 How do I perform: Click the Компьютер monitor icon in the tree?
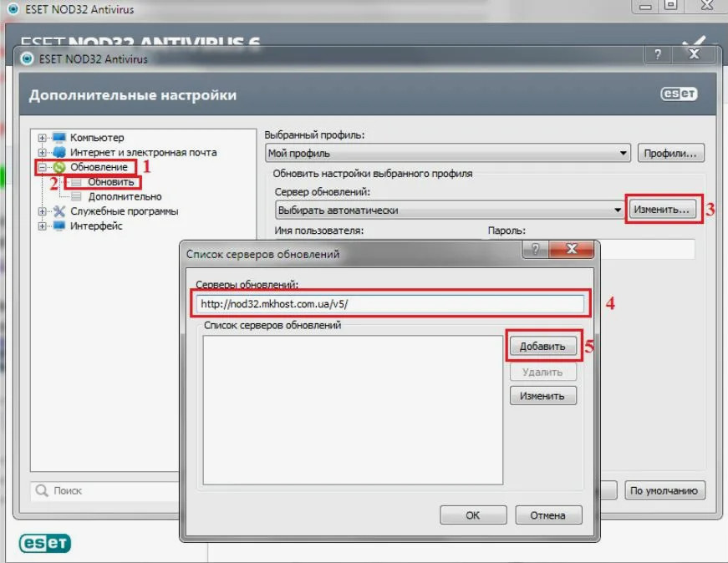pyautogui.click(x=59, y=138)
